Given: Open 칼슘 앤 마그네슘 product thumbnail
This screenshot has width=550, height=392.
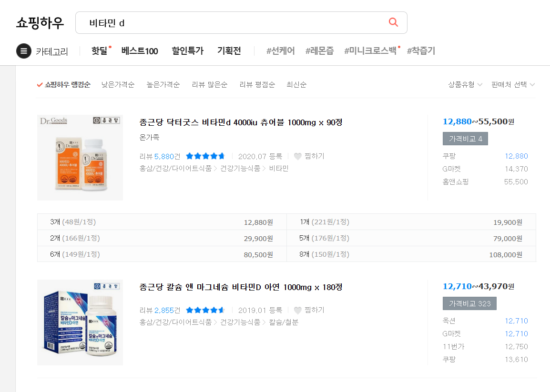Looking at the screenshot, I should tap(80, 322).
